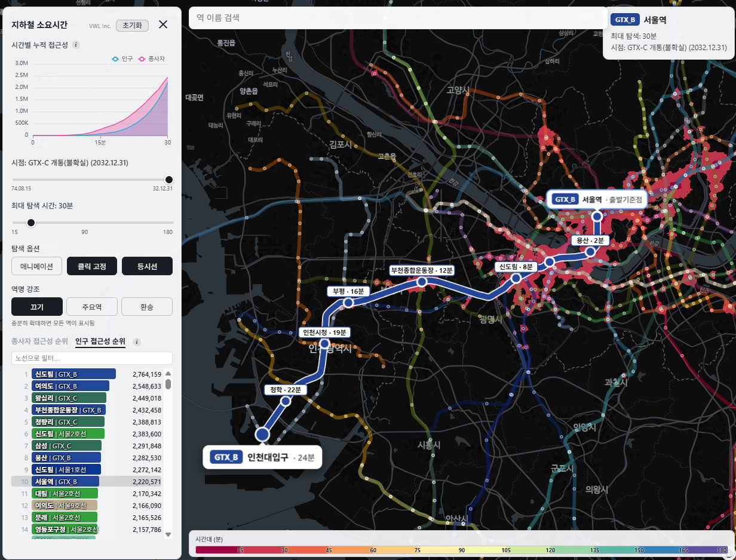This screenshot has width=736, height=560.
Task: Open info icon next to 시간별 누적 접근성
Action: [x=76, y=45]
